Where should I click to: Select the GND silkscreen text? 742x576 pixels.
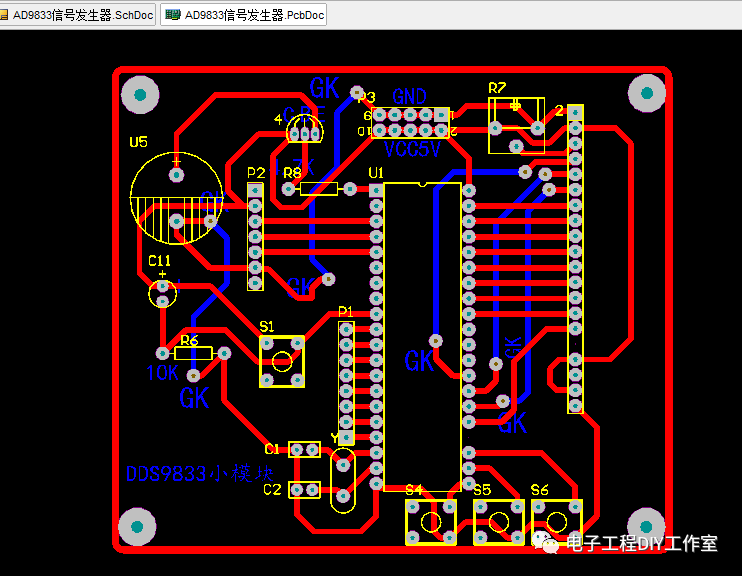pyautogui.click(x=409, y=97)
